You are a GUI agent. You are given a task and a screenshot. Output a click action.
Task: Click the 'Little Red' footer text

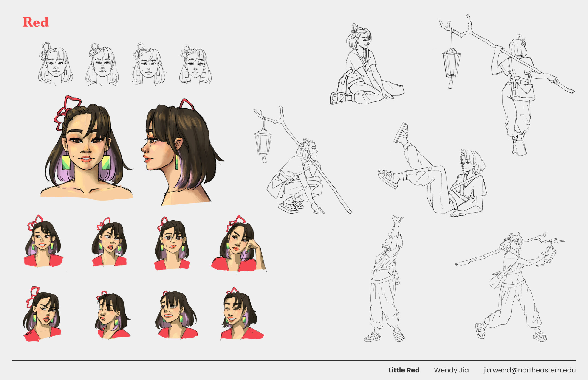404,370
